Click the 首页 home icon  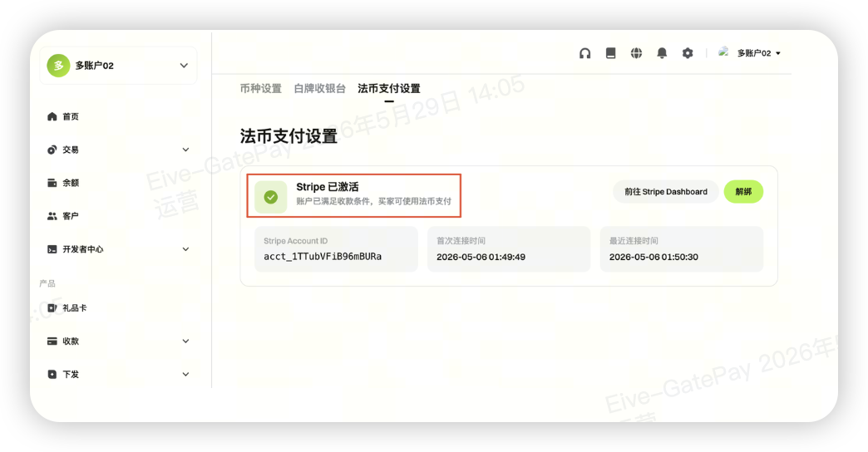[x=52, y=116]
